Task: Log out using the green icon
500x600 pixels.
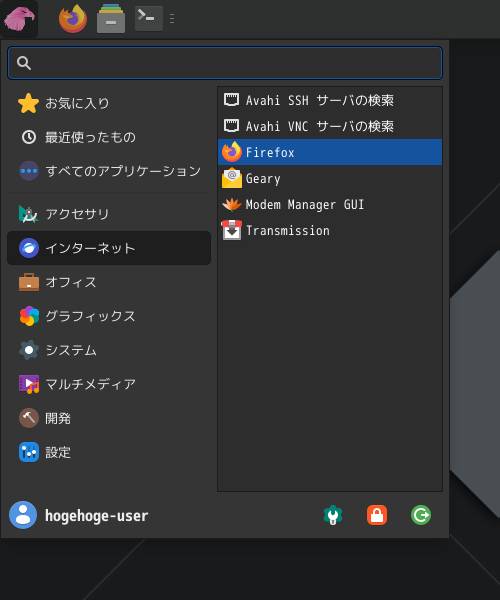Action: tap(421, 515)
